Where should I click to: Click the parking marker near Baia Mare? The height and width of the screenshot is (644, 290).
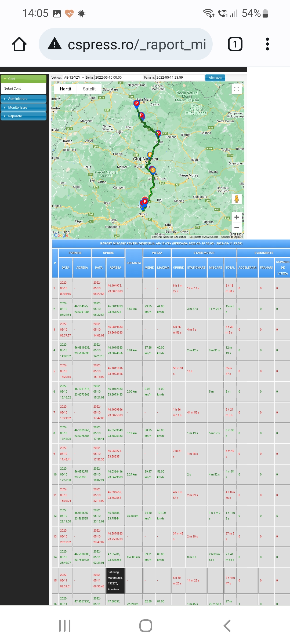tap(137, 104)
